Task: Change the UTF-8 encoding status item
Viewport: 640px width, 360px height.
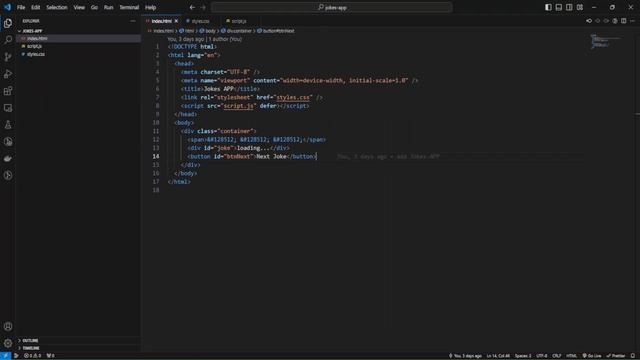Action: pyautogui.click(x=542, y=356)
